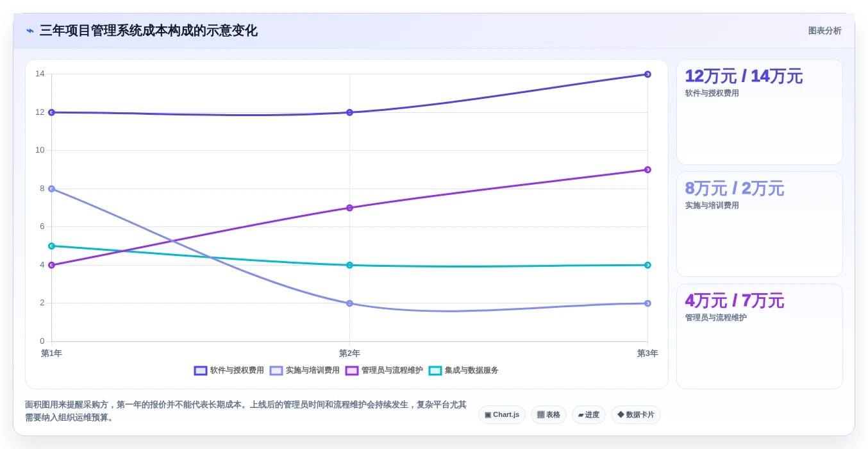
Task: Select the Chart.js tag chip
Action: click(502, 415)
